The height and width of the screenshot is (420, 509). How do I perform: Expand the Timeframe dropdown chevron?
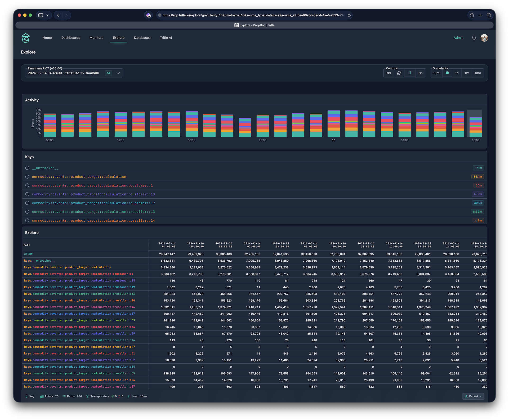point(118,73)
